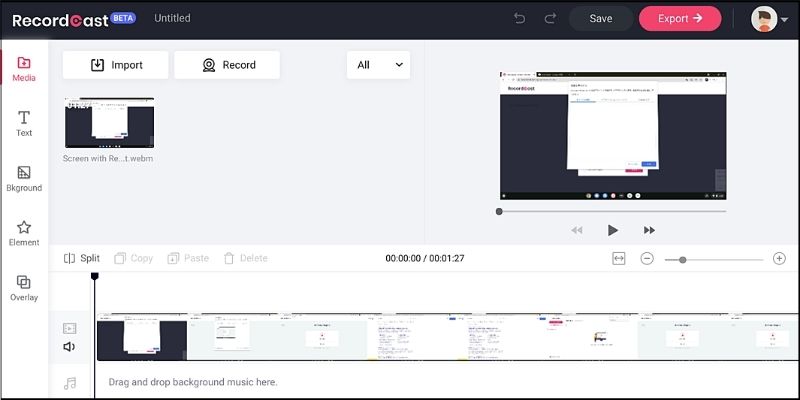
Task: Select the video clip on the timeline
Action: 448,337
